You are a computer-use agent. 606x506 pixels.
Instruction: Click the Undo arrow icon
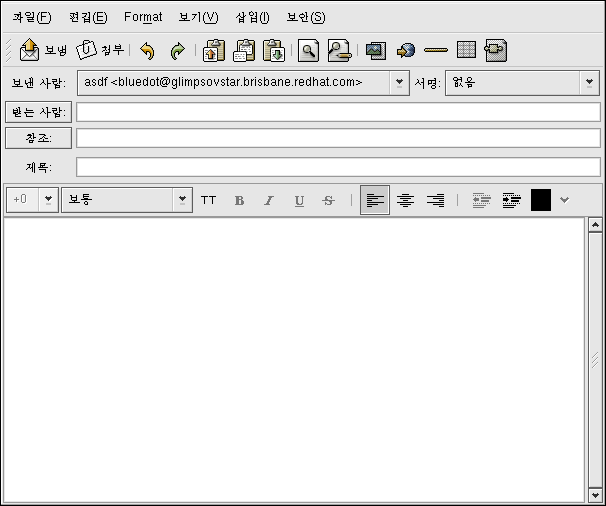[148, 50]
